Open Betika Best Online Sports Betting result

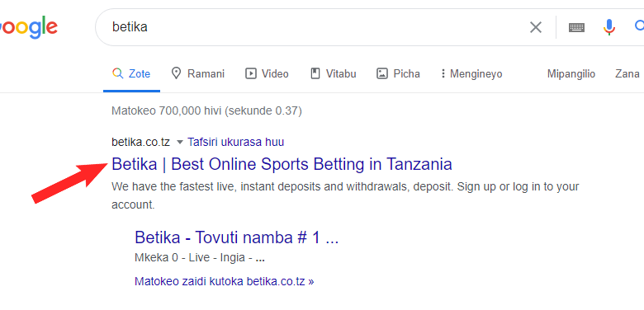[x=282, y=164]
